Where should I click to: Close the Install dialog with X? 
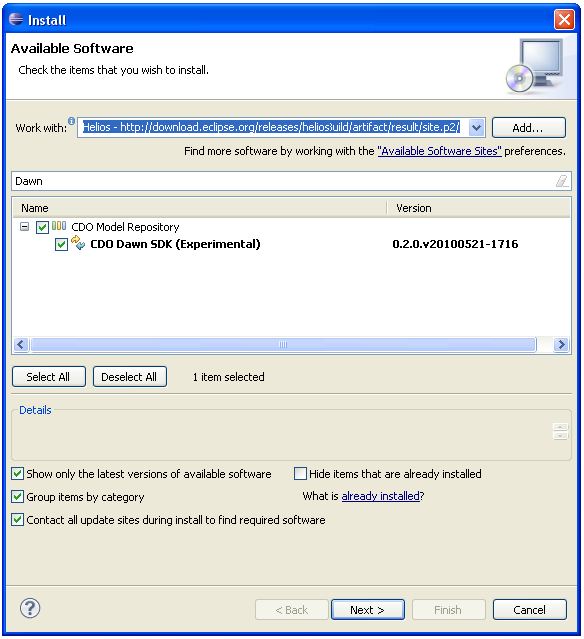click(564, 19)
